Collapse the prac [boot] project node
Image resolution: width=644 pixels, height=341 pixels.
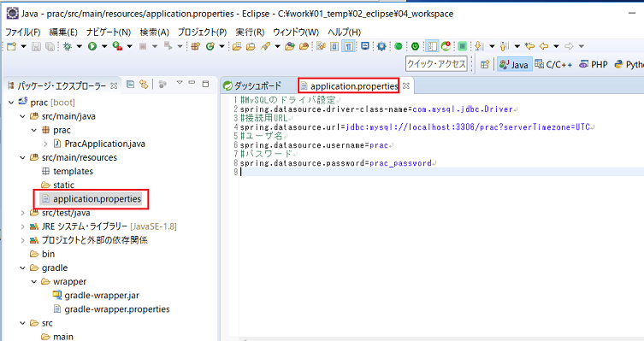pyautogui.click(x=11, y=103)
